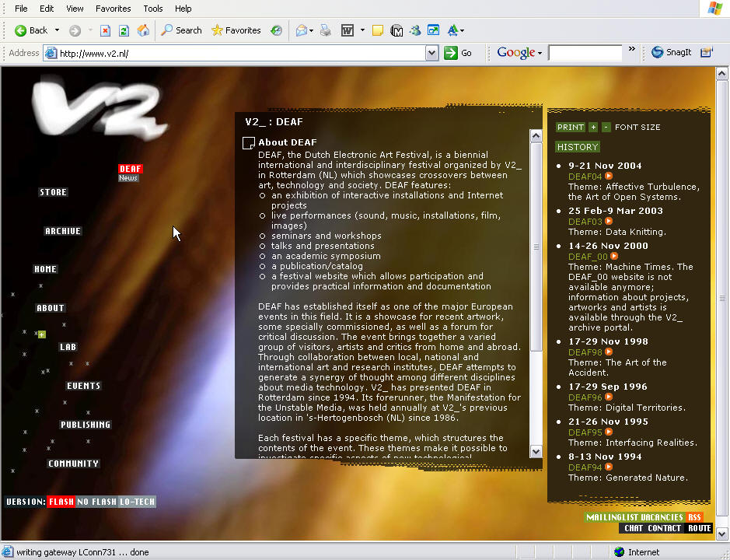The width and height of the screenshot is (730, 560).
Task: Click the green plus icon near ABOUT
Action: pyautogui.click(x=42, y=334)
